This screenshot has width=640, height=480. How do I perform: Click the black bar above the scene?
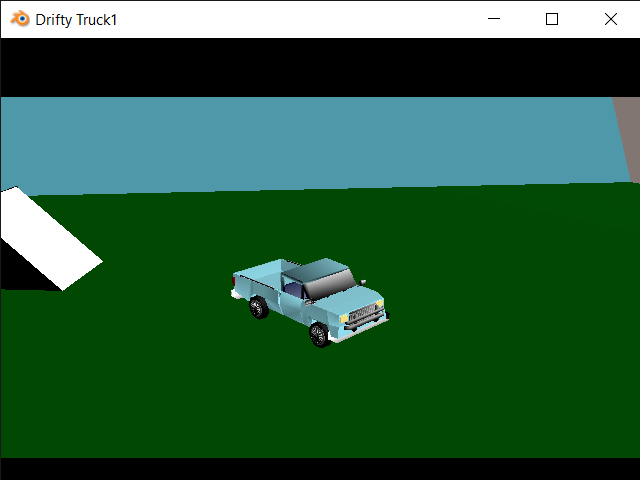click(x=320, y=67)
